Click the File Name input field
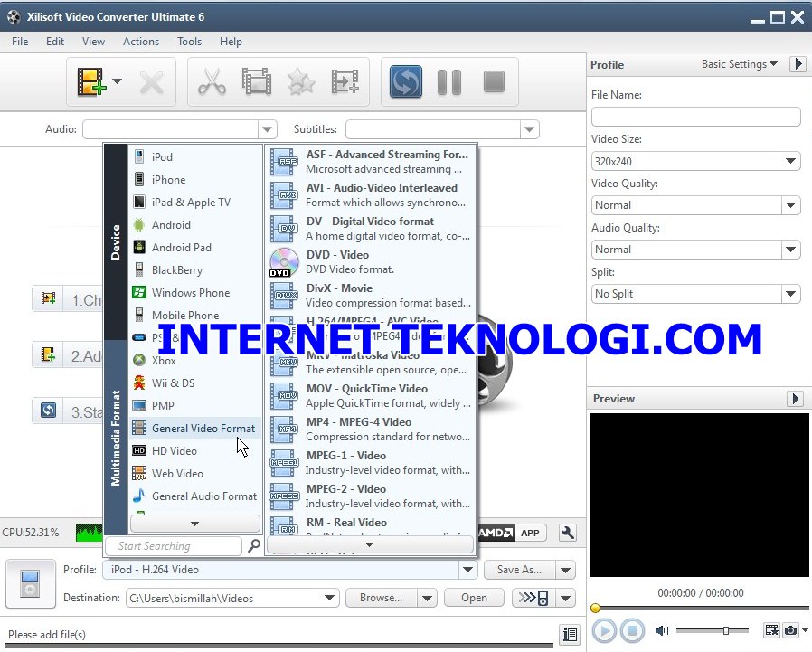 click(696, 117)
